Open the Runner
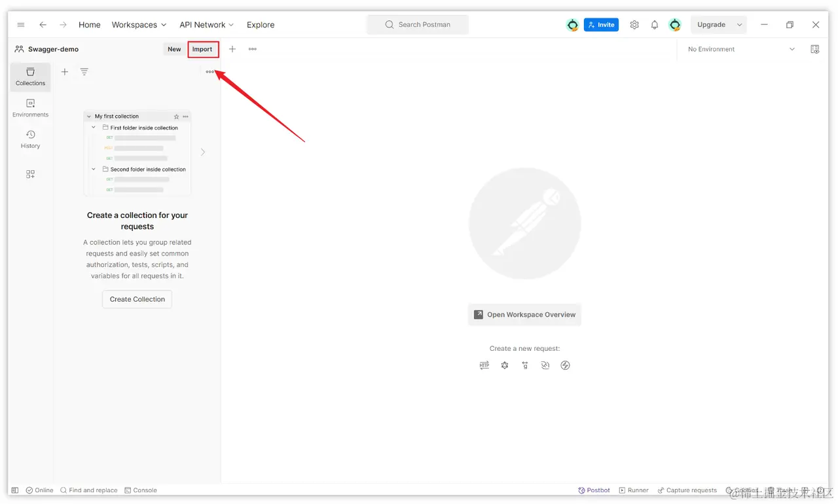 click(634, 490)
